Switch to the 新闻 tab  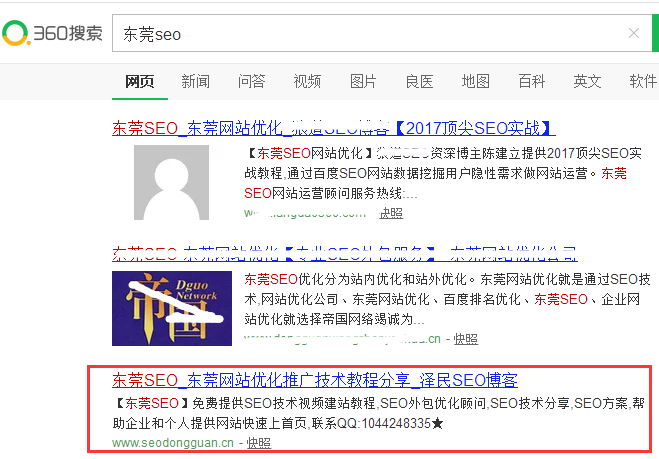pyautogui.click(x=195, y=81)
